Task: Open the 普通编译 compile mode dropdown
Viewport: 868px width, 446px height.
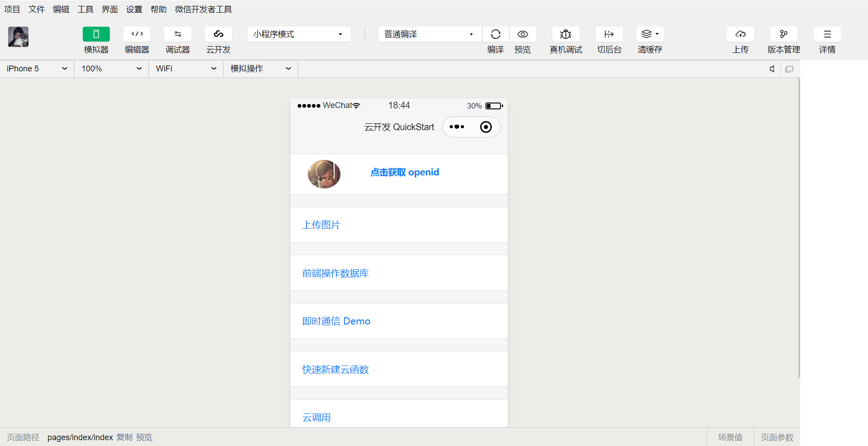Action: [x=430, y=34]
